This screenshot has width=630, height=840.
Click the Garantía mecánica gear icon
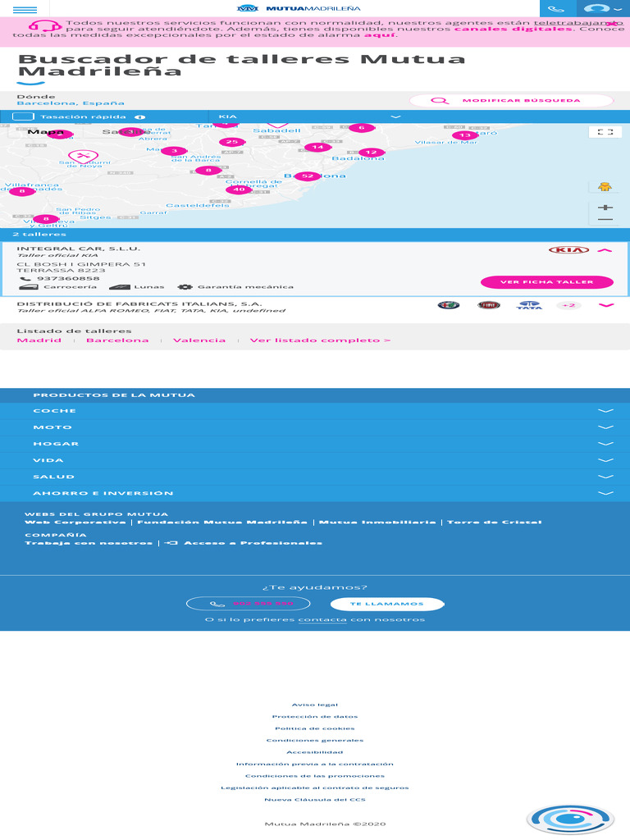pos(185,287)
